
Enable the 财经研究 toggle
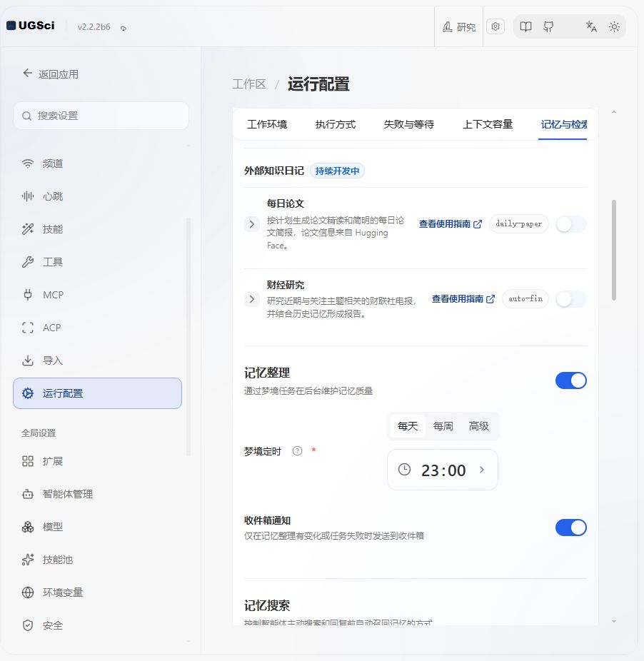tap(571, 299)
